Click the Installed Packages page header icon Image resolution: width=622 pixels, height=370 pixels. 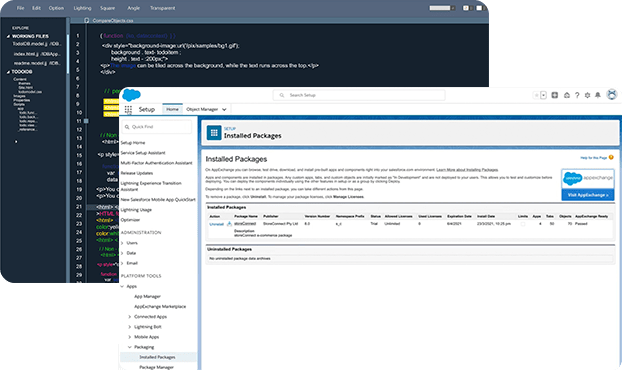[x=214, y=133]
